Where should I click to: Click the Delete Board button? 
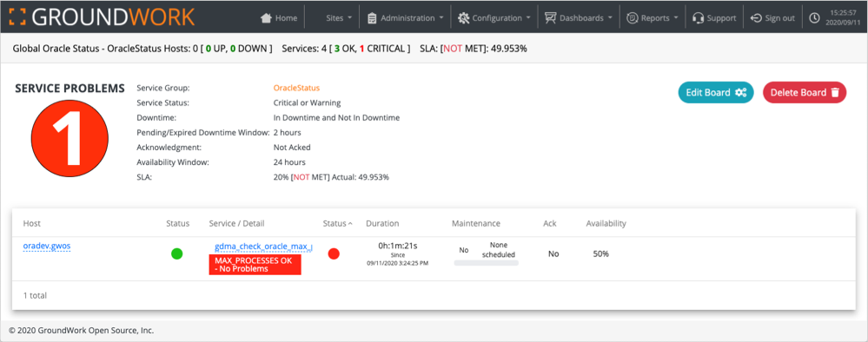coord(805,92)
